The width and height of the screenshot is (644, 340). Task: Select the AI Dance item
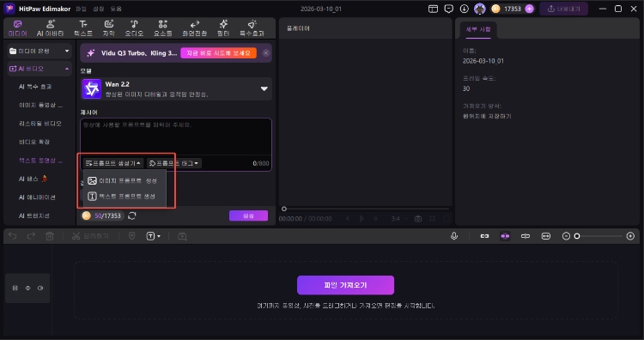[33, 179]
